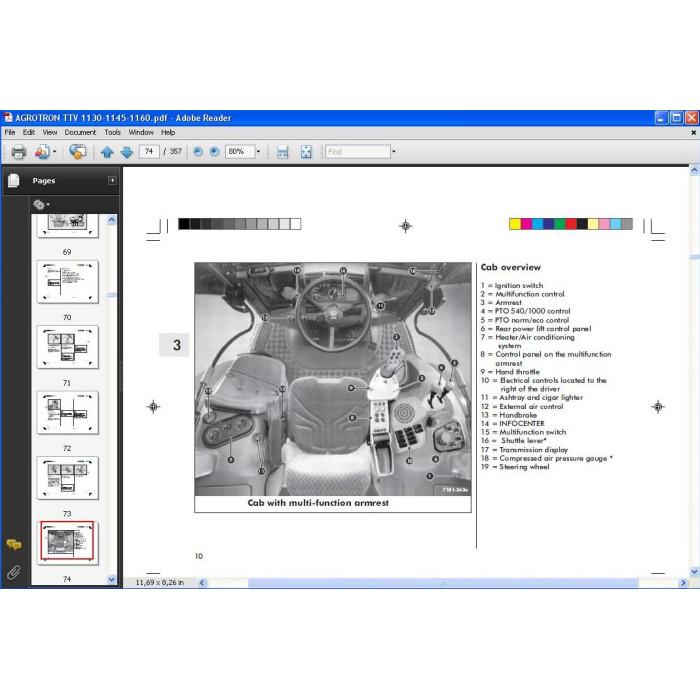700x700 pixels.
Task: Open the File menu
Action: click(10, 132)
